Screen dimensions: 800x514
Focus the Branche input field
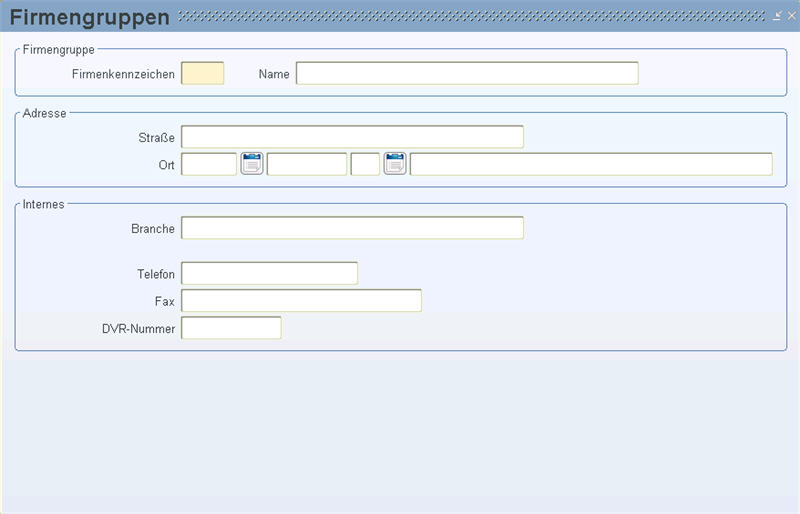pyautogui.click(x=353, y=228)
